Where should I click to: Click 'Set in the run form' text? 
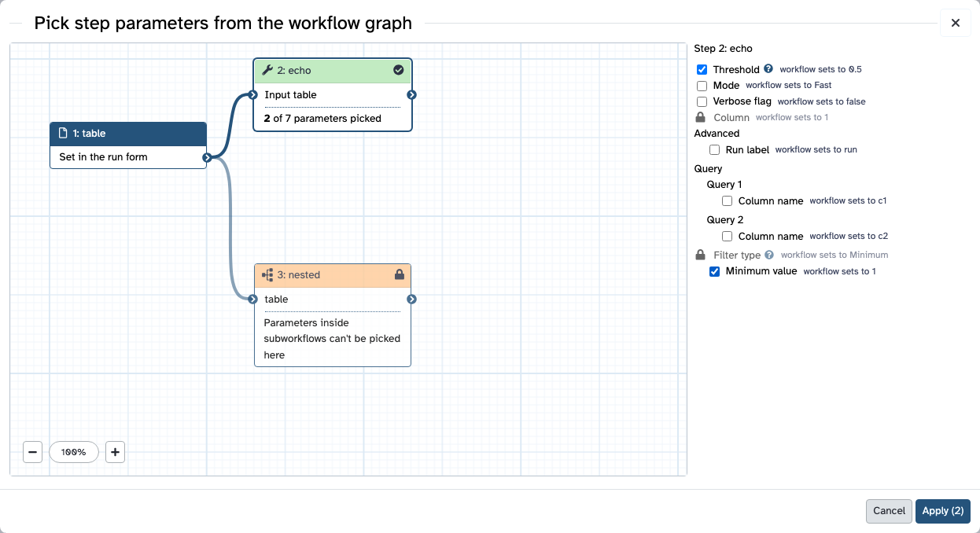pos(103,157)
